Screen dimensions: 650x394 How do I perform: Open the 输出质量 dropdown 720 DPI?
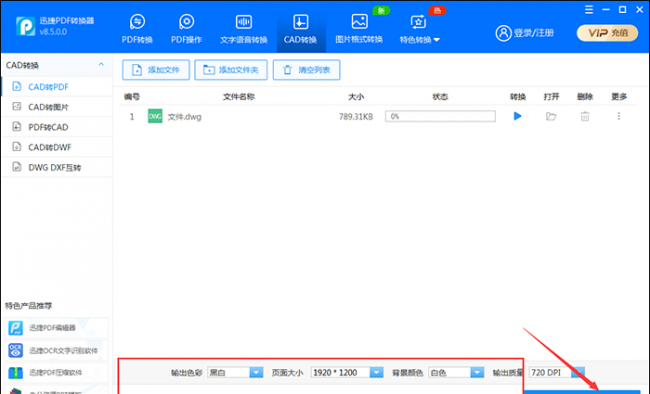click(x=556, y=372)
